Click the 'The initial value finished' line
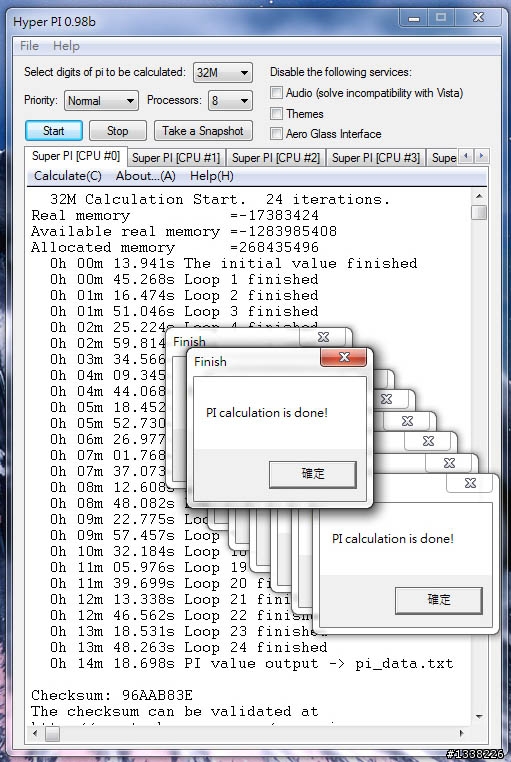The width and height of the screenshot is (511, 762). click(234, 263)
